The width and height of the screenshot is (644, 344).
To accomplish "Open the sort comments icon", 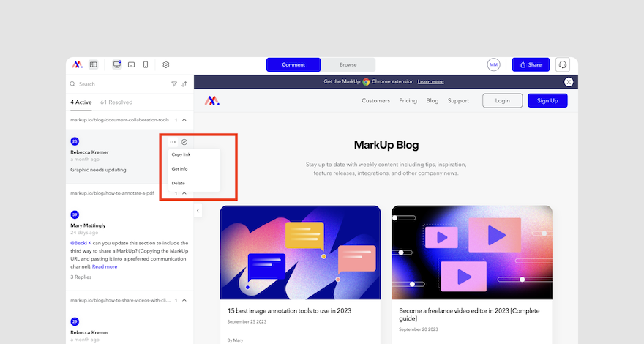I will [184, 84].
